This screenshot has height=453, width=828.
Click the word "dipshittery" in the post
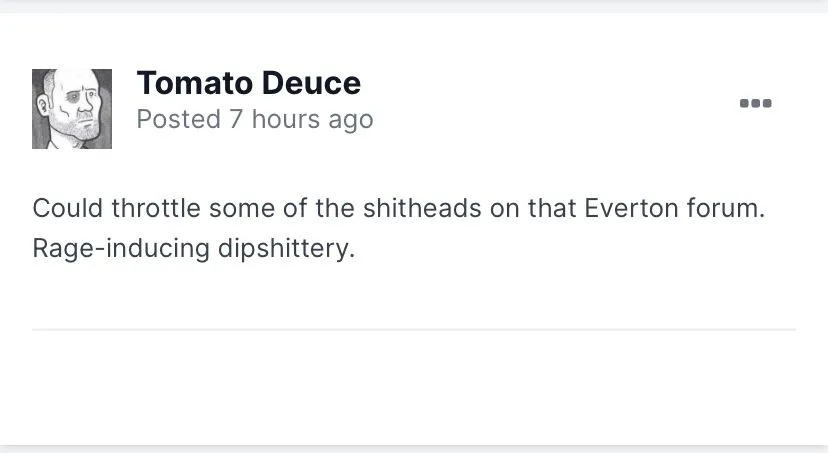point(285,247)
